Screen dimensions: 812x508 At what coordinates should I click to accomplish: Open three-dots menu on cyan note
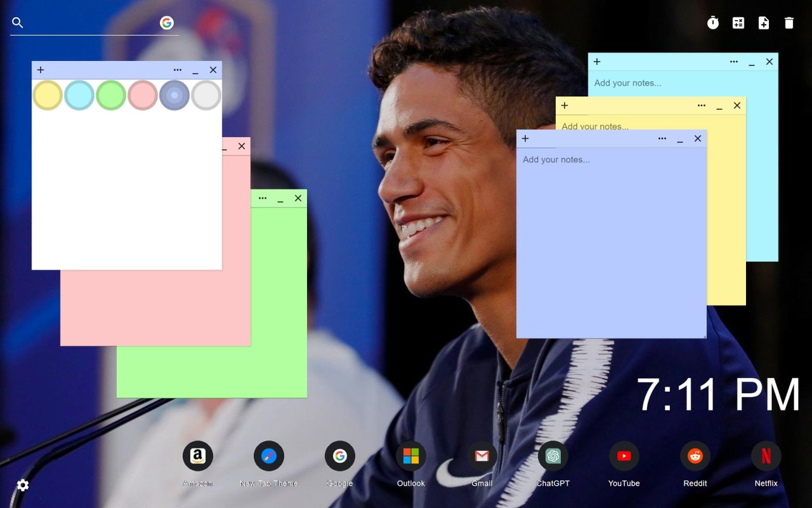734,62
